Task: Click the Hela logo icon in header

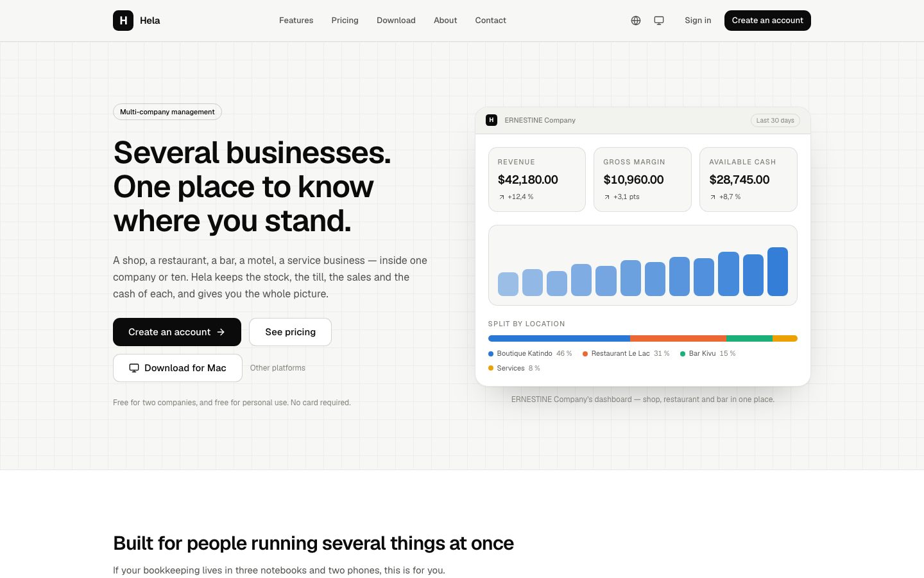Action: [x=123, y=21]
